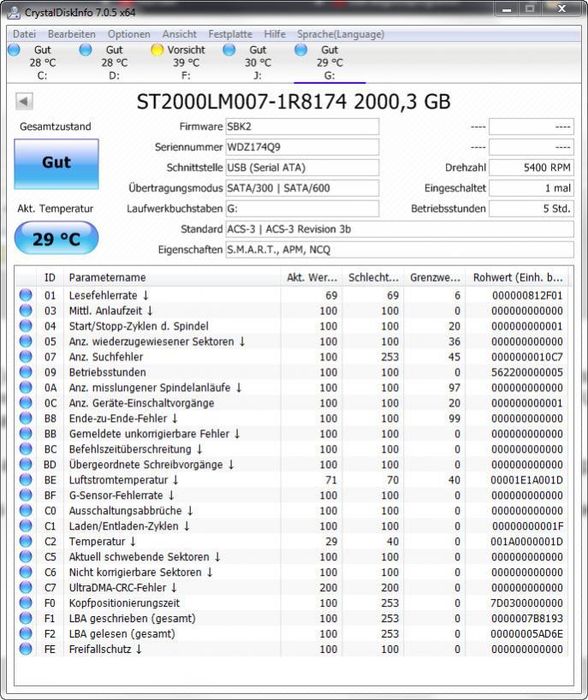Click the ID column header
The image size is (588, 700).
coord(50,277)
